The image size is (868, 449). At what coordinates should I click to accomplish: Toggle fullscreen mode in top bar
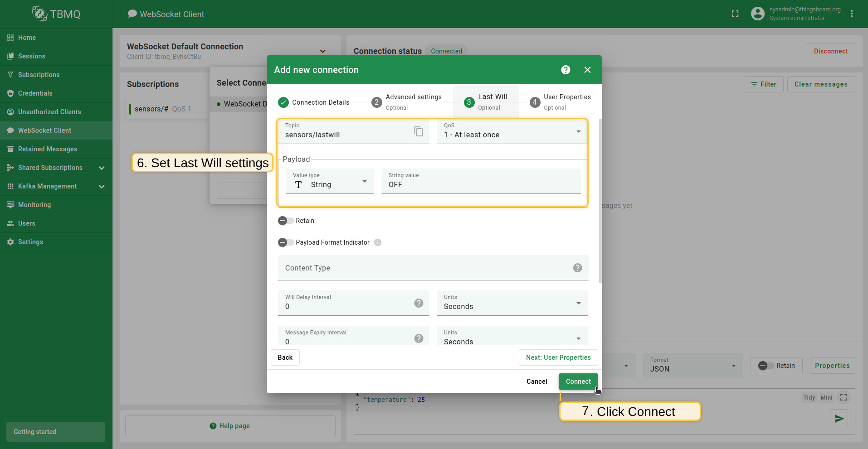735,14
